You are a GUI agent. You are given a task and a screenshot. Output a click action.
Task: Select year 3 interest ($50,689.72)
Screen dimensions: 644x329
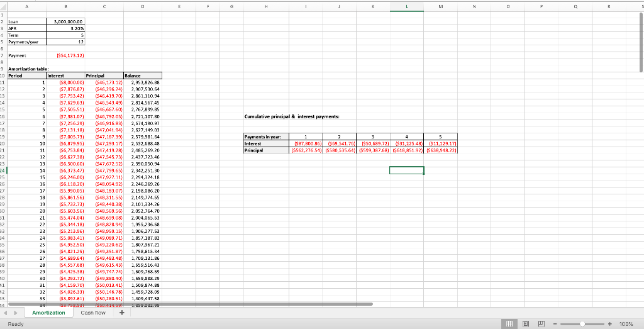click(373, 144)
